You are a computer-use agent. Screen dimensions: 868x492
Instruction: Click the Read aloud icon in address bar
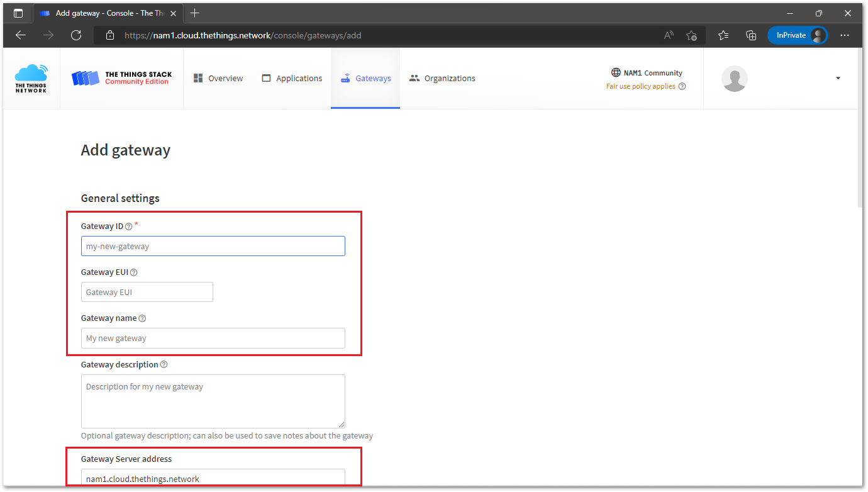[669, 35]
